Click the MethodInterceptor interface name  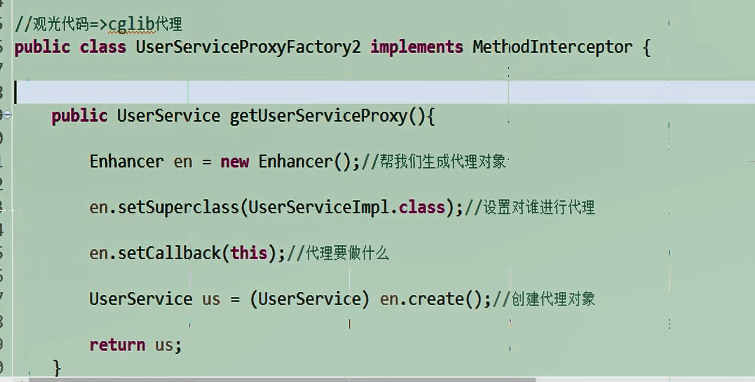[552, 47]
